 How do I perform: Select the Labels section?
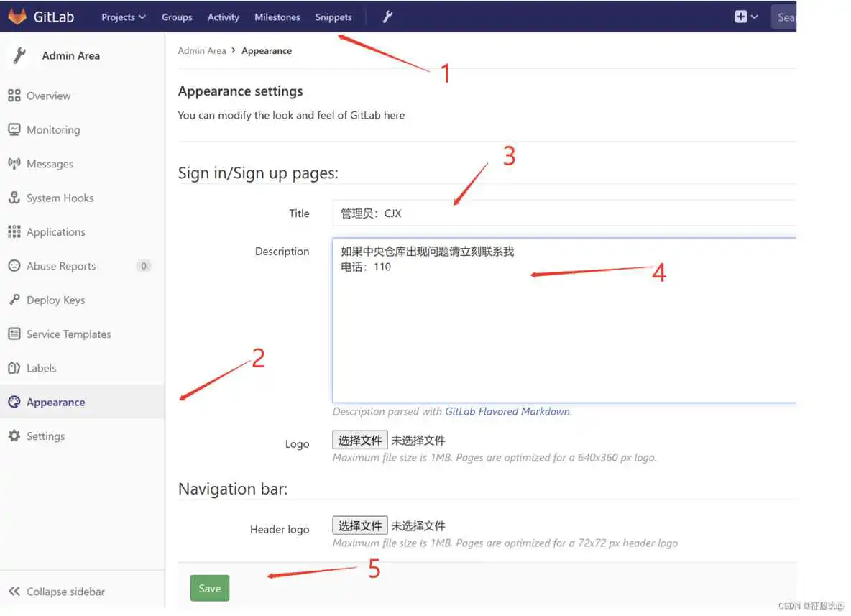pyautogui.click(x=41, y=367)
